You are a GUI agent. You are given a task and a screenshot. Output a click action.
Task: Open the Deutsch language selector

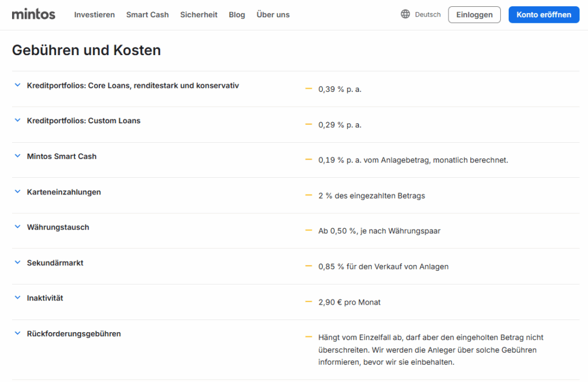point(427,15)
